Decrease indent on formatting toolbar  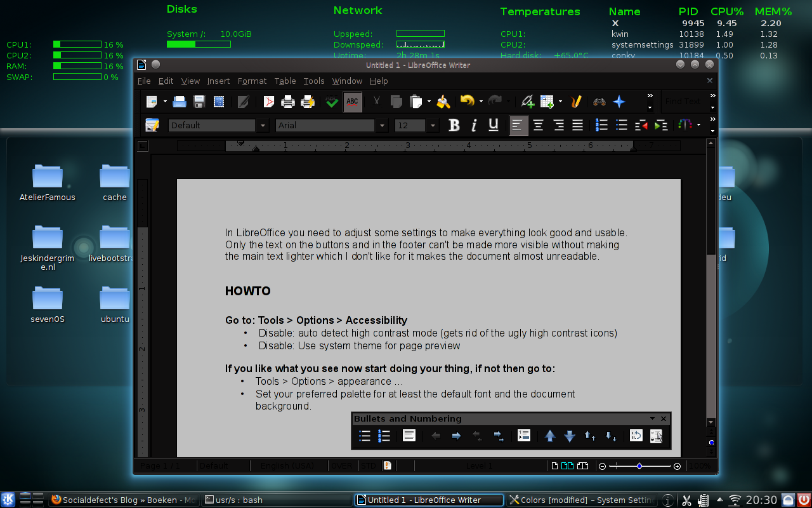tap(641, 125)
